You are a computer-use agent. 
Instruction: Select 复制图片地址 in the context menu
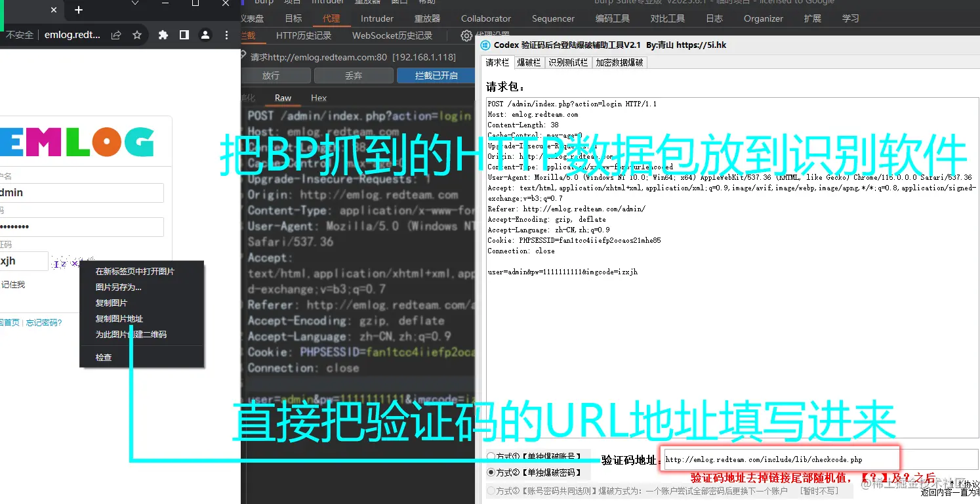[119, 318]
